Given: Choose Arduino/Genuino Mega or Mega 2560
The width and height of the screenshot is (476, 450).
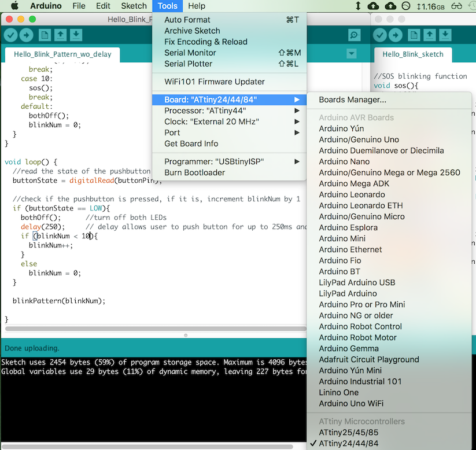Looking at the screenshot, I should click(389, 172).
